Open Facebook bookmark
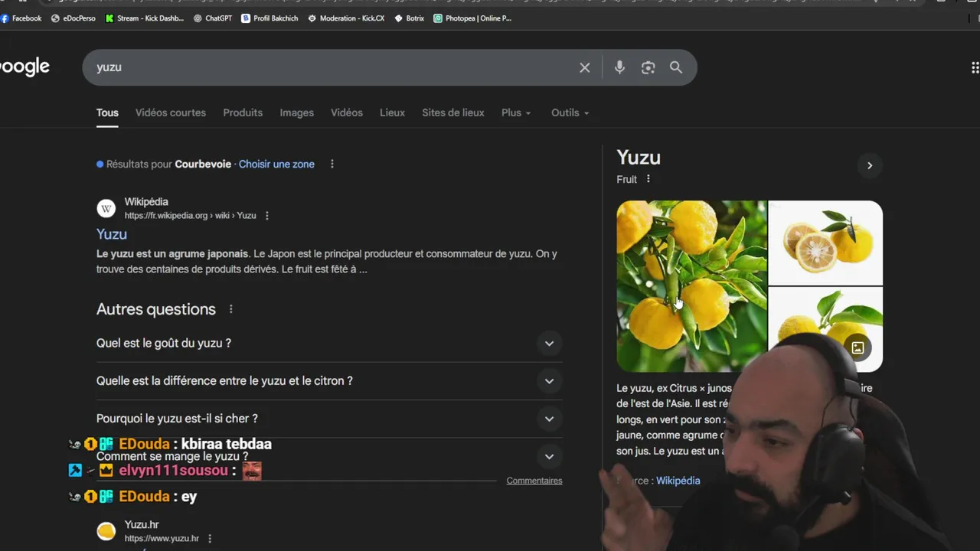The width and height of the screenshot is (980, 551). pyautogui.click(x=21, y=18)
